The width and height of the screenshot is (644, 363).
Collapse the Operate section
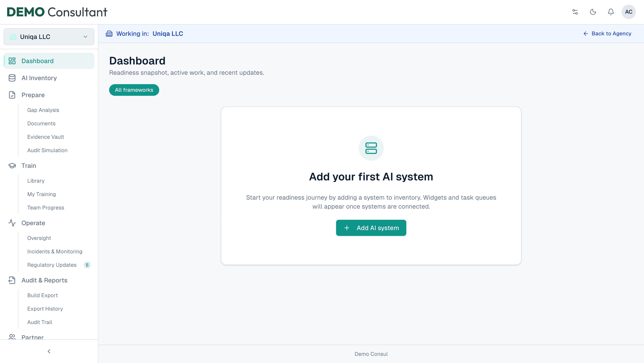coord(49,223)
